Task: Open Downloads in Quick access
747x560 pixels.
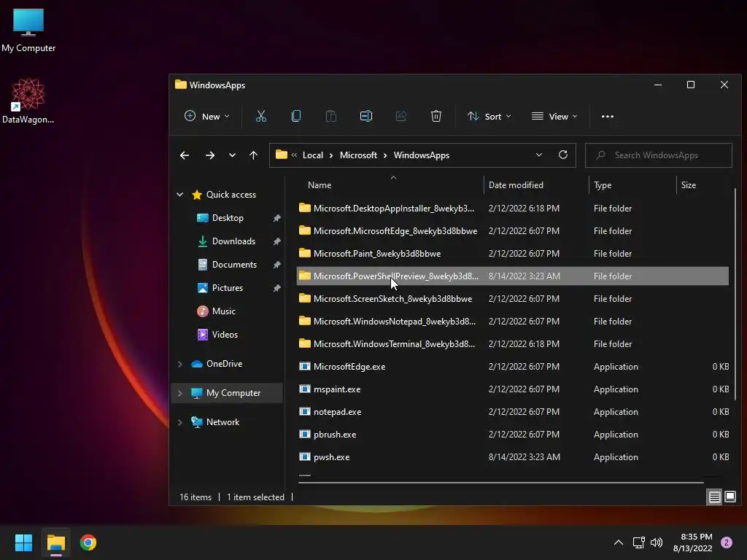Action: coord(233,241)
